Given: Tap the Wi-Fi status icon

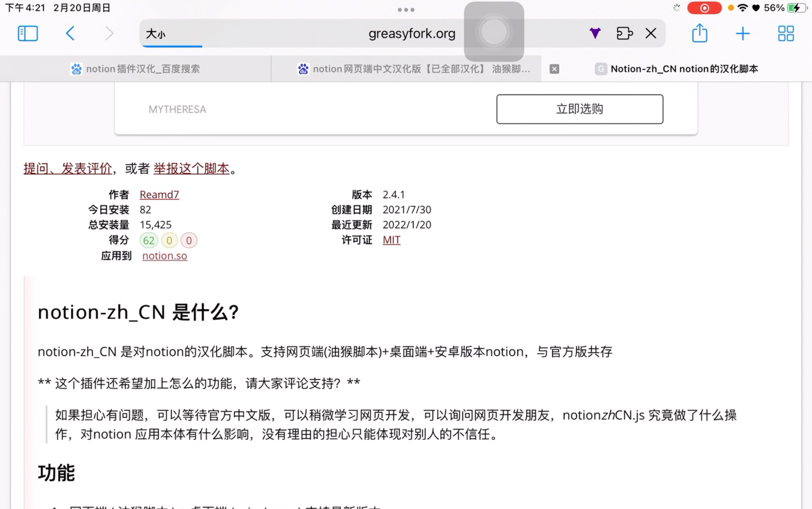Looking at the screenshot, I should [743, 8].
